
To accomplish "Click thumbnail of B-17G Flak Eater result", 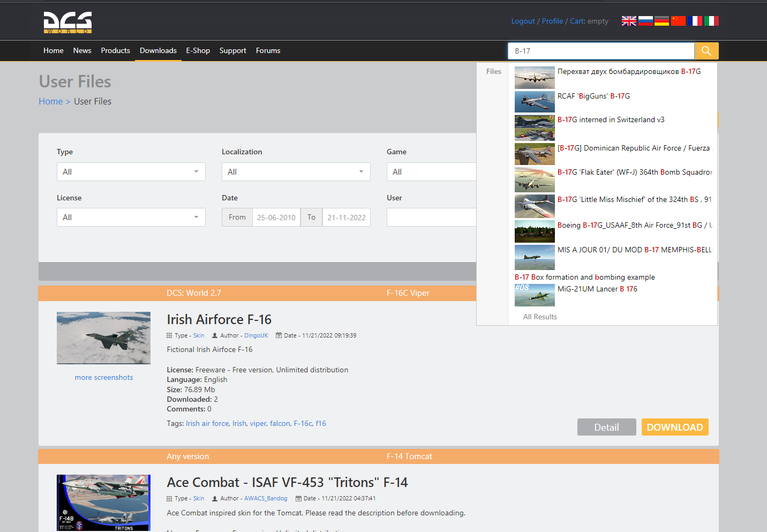I will (535, 179).
